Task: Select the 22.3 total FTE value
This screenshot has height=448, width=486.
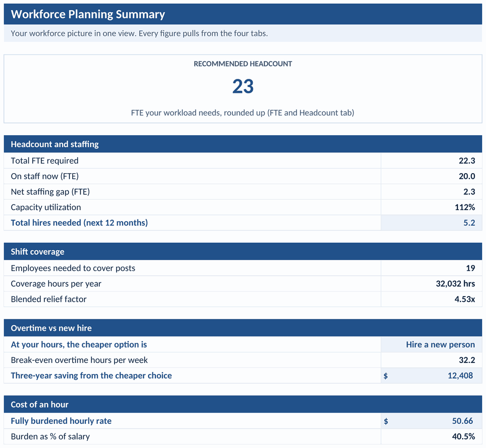Action: (467, 161)
